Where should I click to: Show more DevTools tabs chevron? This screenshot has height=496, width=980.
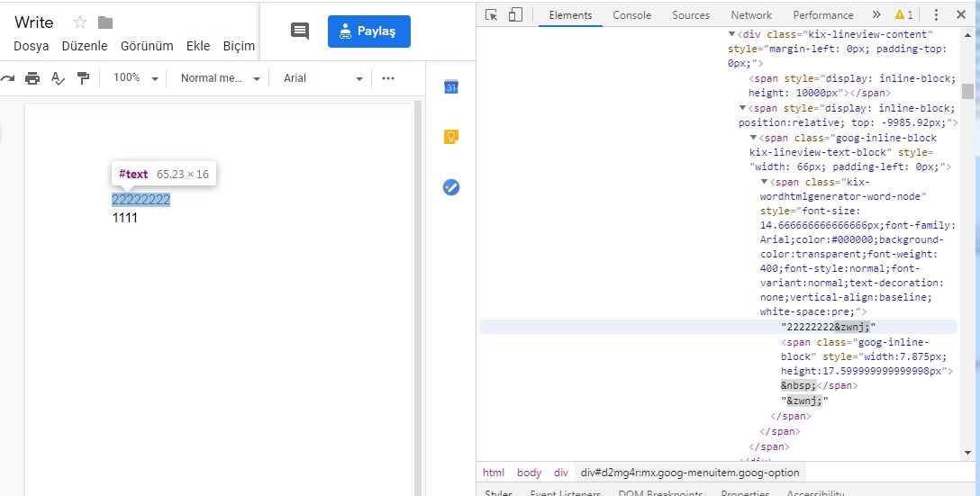pos(876,15)
